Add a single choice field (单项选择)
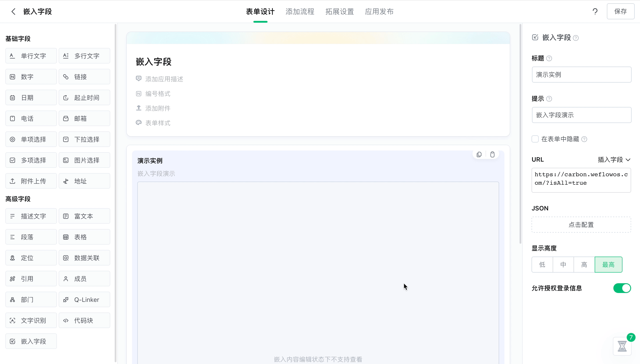Viewport: 640px width, 364px height. click(x=31, y=139)
